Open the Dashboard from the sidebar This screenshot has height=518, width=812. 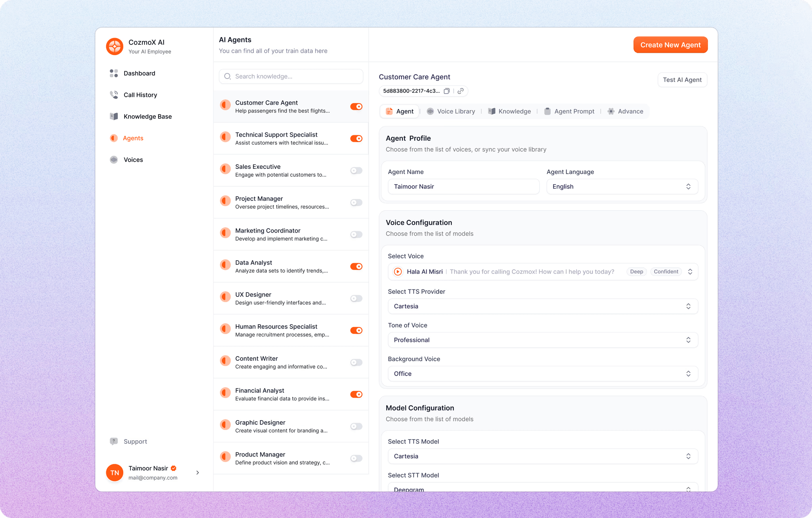coord(139,73)
